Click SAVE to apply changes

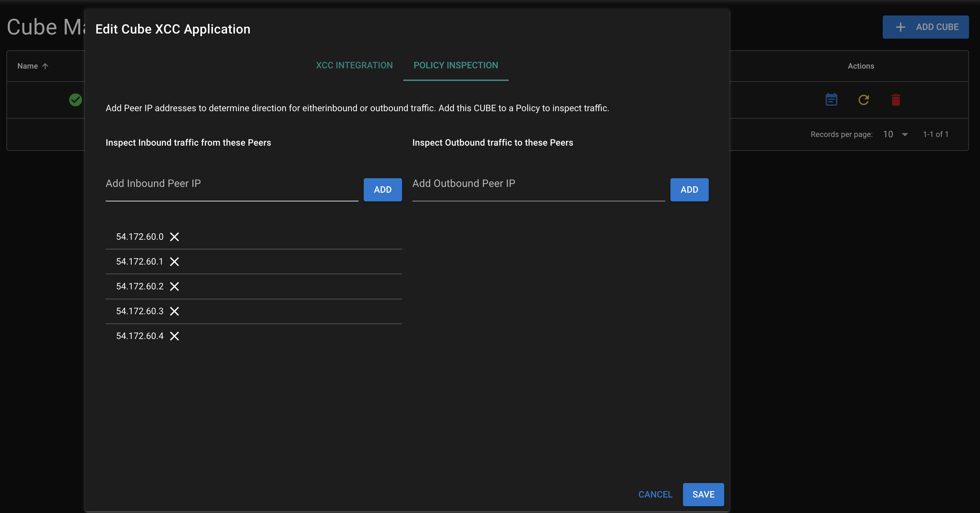tap(703, 494)
